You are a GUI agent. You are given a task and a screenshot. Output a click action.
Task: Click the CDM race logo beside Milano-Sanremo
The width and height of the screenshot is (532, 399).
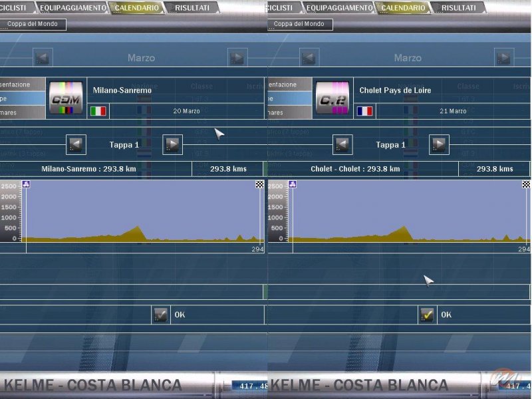coord(66,98)
